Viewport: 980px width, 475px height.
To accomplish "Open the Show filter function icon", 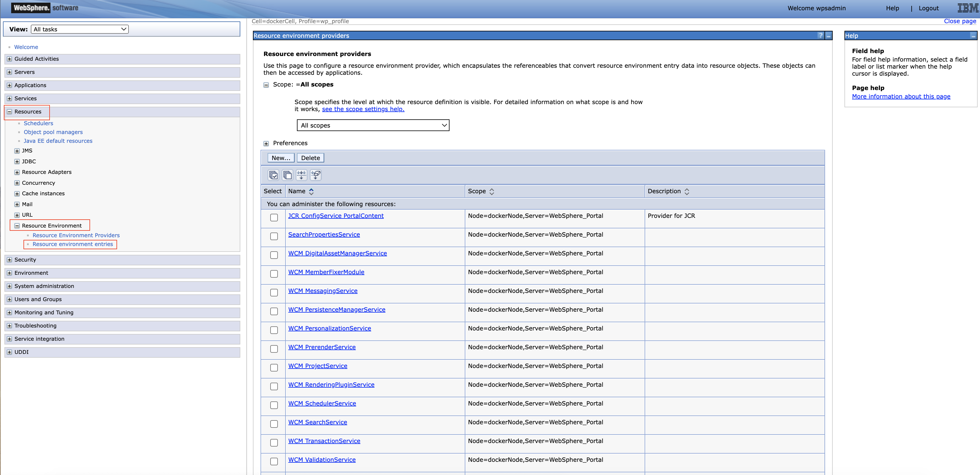I will click(301, 175).
